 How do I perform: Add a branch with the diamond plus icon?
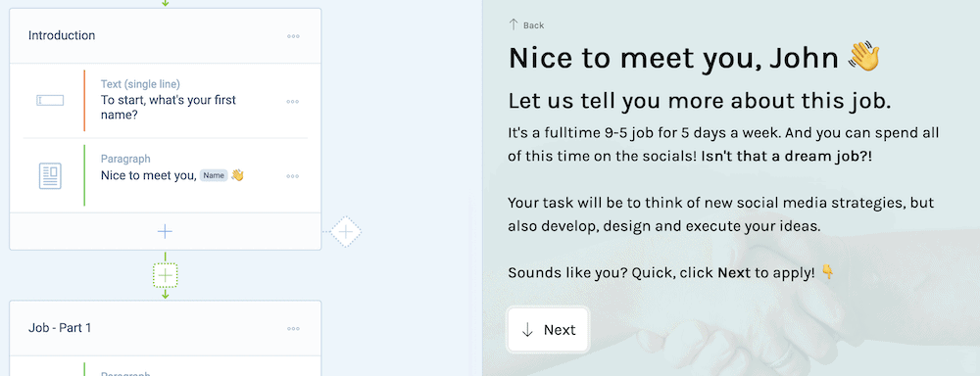(x=346, y=232)
